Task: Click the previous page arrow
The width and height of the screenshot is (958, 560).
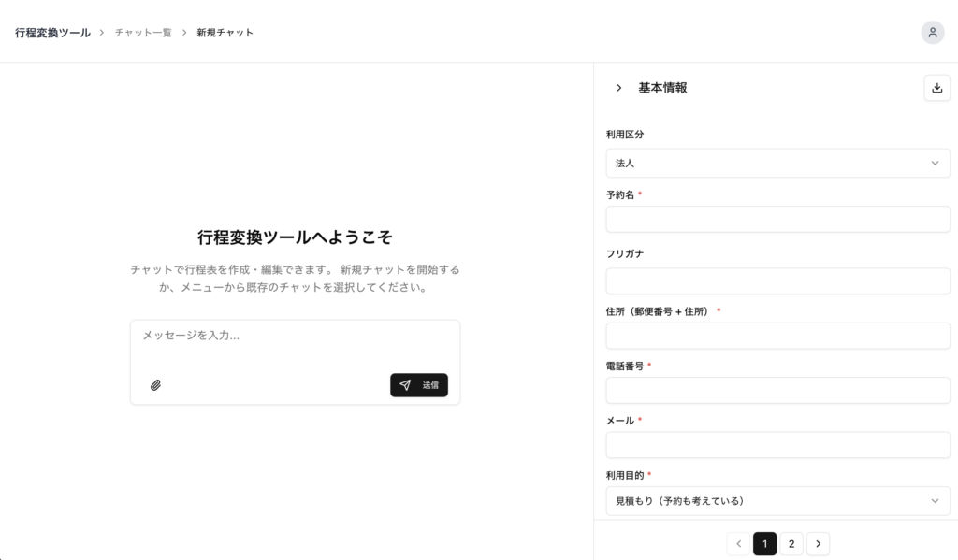Action: pos(738,544)
